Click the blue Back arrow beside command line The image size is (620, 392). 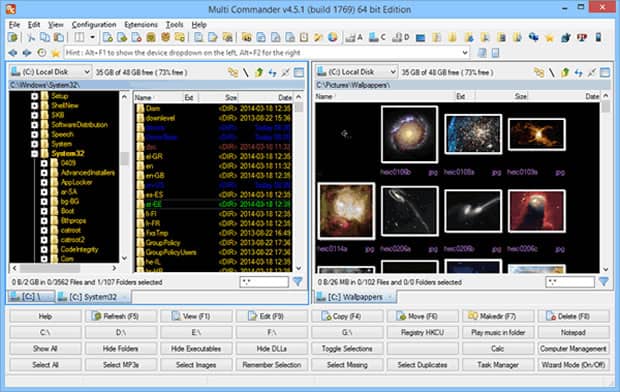(13, 53)
